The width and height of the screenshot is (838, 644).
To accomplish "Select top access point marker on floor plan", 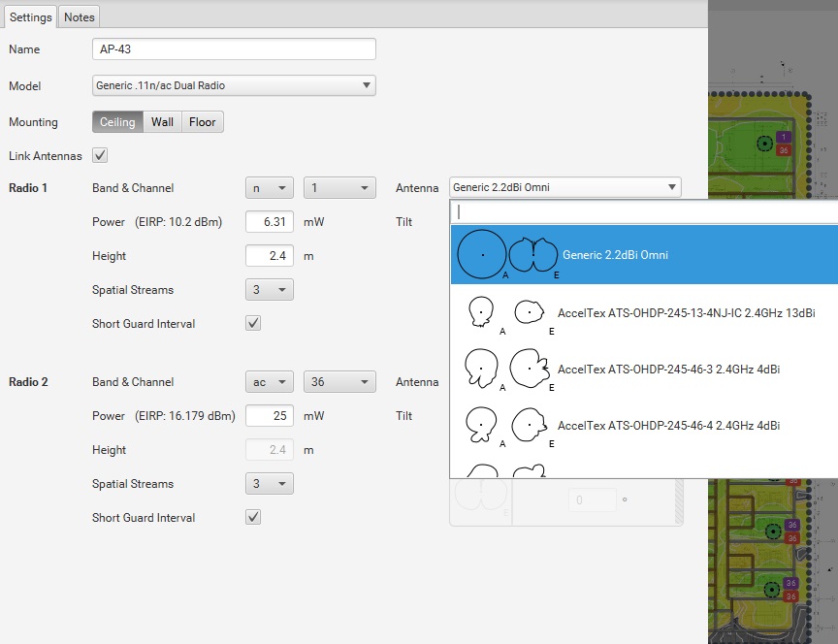I will [x=765, y=144].
